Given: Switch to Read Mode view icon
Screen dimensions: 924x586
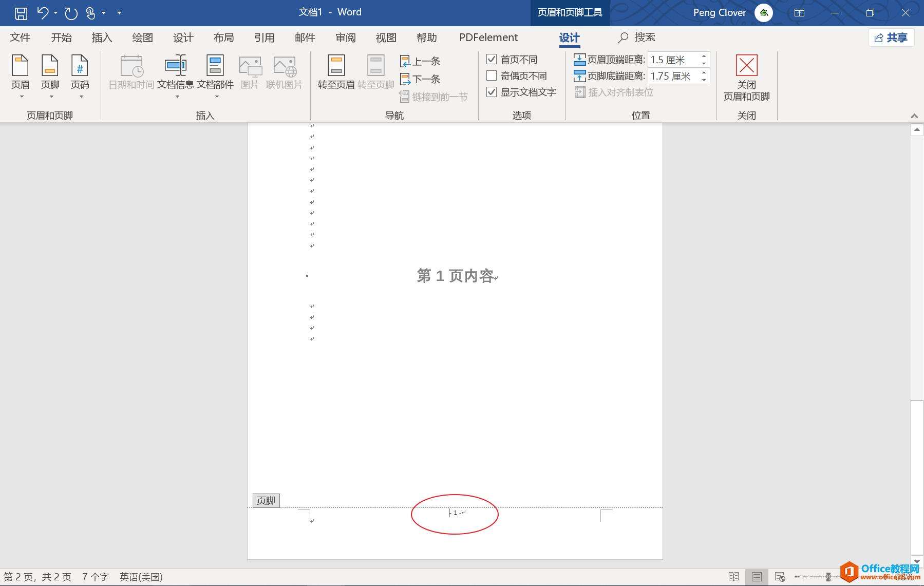Looking at the screenshot, I should click(733, 577).
